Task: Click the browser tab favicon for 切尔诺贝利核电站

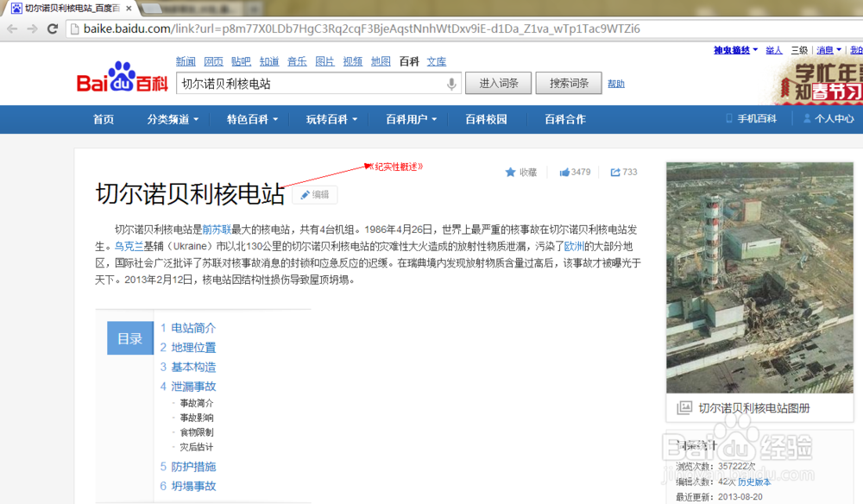Action: 16,9
